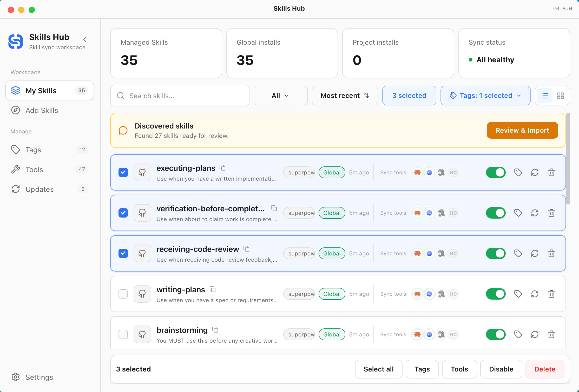The width and height of the screenshot is (579, 392).
Task: Uncheck the executing-plans skill checkbox
Action: tap(123, 172)
